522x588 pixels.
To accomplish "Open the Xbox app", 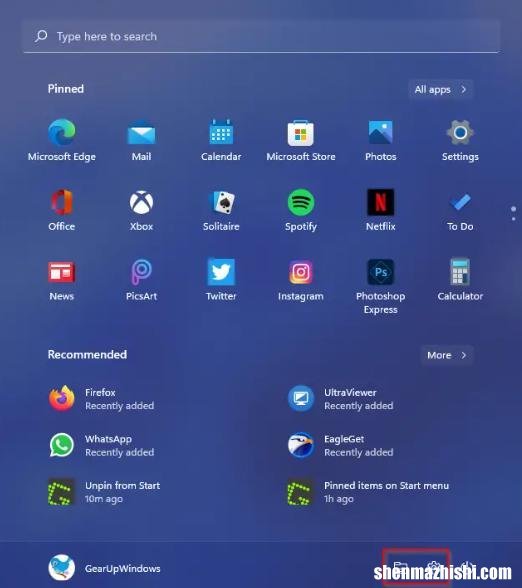I will (141, 210).
